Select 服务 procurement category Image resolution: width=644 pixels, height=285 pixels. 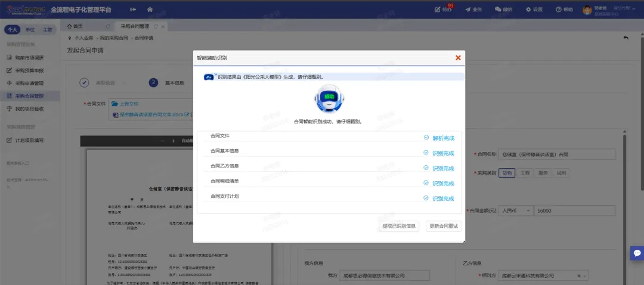543,173
